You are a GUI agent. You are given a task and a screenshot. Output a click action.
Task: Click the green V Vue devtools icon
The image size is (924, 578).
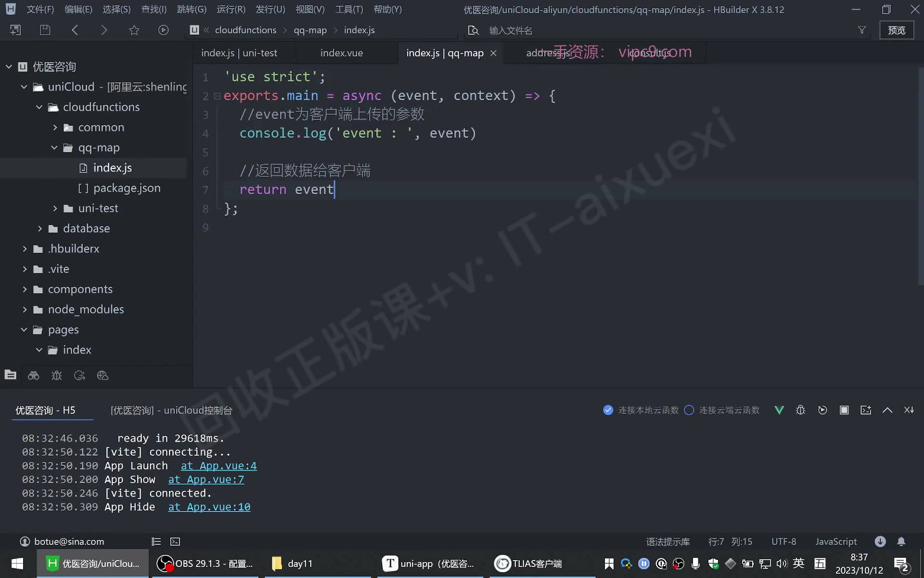(779, 410)
